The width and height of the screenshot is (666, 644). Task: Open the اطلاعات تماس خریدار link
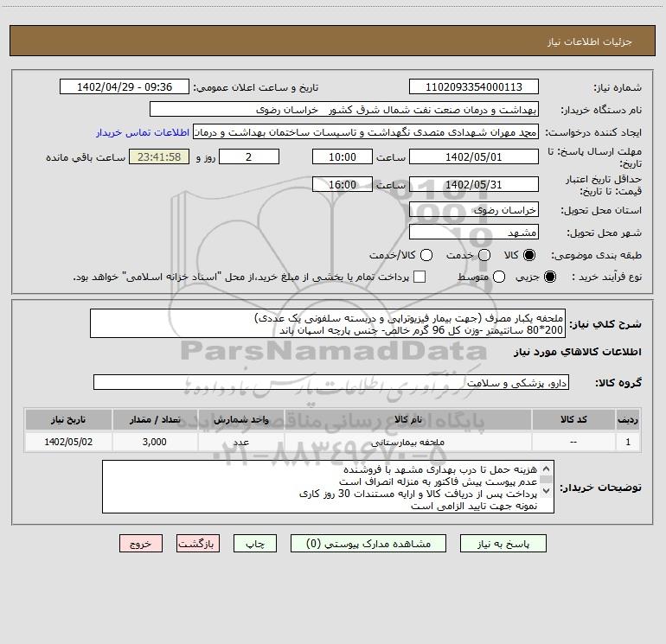(143, 132)
